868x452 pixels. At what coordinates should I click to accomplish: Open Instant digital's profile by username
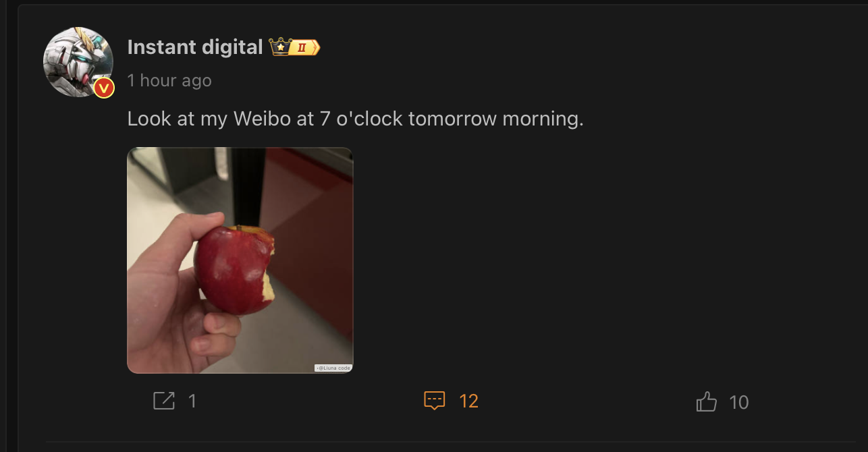click(195, 47)
